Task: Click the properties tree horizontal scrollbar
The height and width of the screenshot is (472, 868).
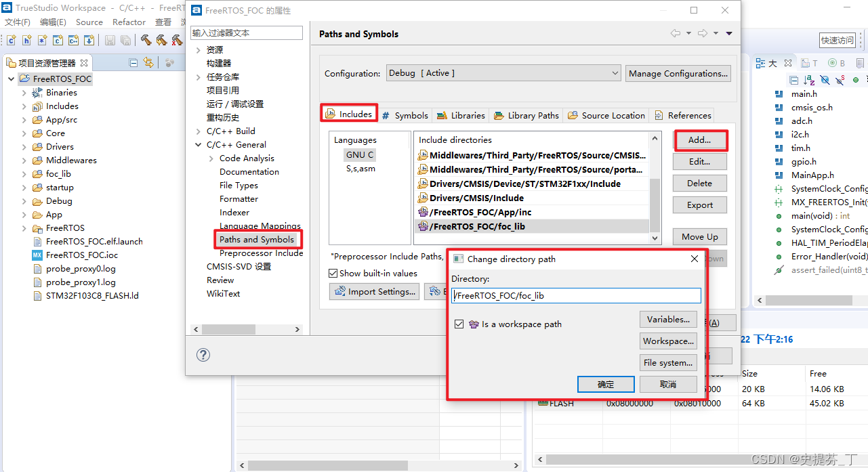Action: pyautogui.click(x=247, y=329)
